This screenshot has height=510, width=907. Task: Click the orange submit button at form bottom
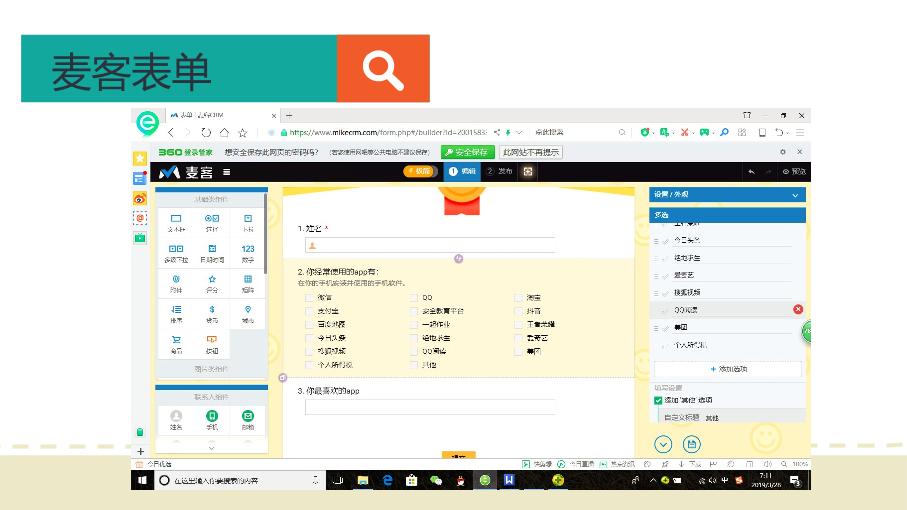pyautogui.click(x=458, y=456)
